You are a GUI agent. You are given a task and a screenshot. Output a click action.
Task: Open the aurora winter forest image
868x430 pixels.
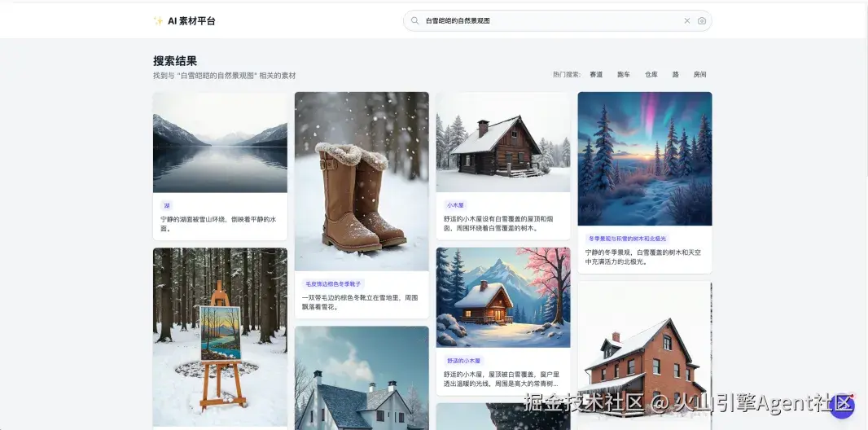click(645, 159)
